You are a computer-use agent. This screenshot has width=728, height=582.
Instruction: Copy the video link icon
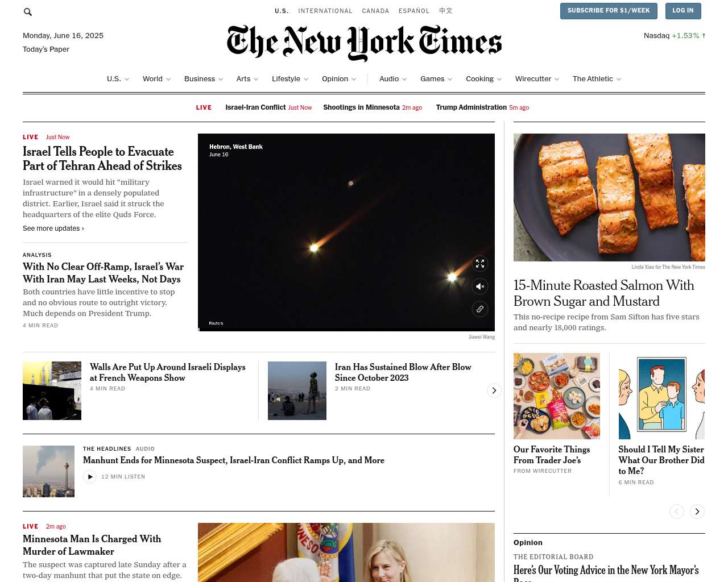click(480, 309)
